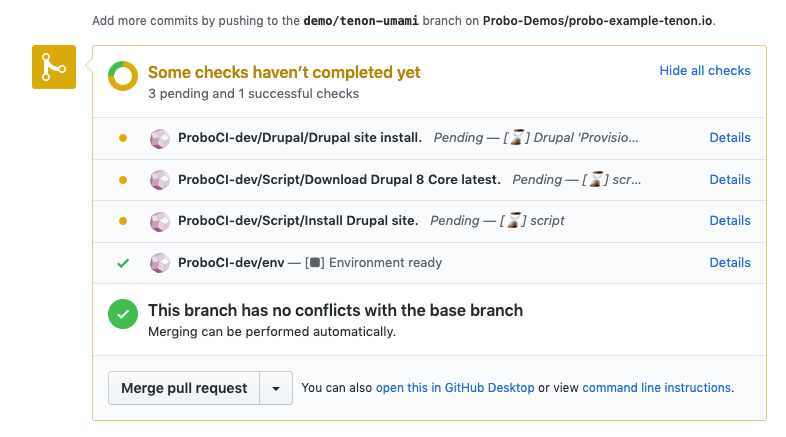Click the pending checks donut status icon

pos(123,75)
